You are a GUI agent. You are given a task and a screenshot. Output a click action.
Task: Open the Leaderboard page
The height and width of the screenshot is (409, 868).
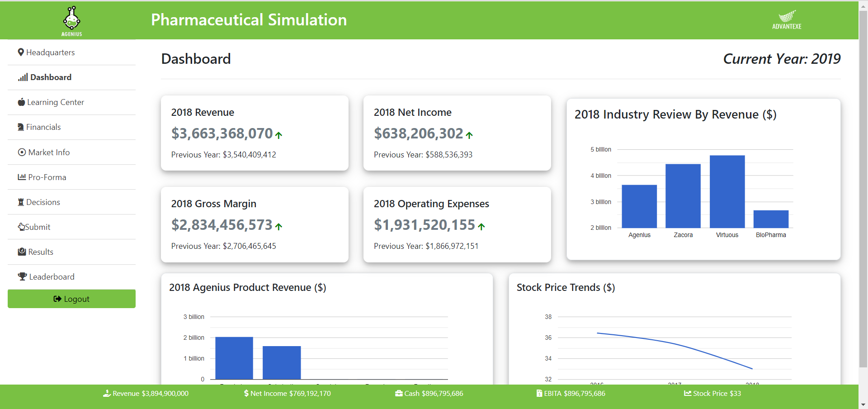pos(51,276)
